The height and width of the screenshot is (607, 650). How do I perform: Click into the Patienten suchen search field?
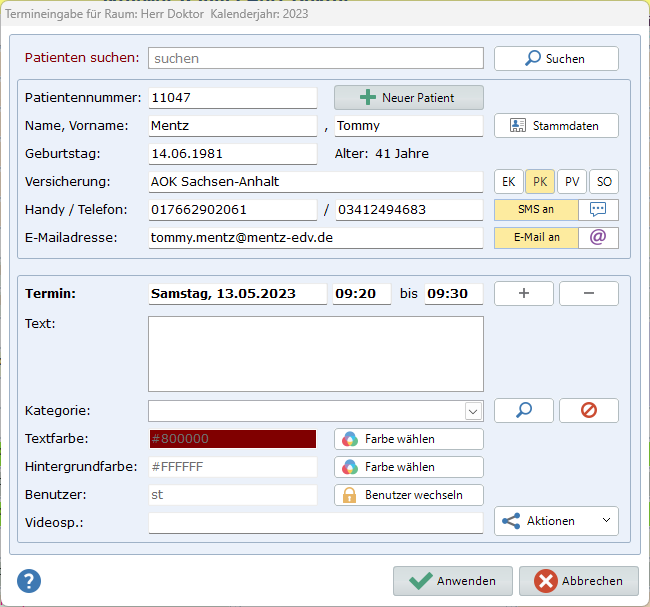click(x=315, y=59)
